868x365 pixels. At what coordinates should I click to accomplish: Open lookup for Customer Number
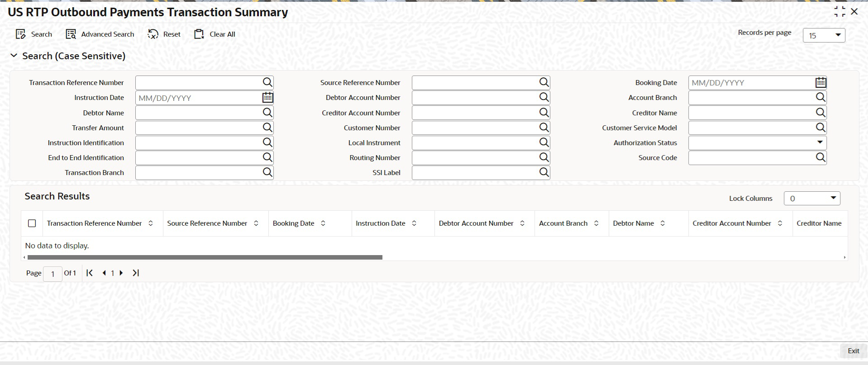[x=544, y=128]
